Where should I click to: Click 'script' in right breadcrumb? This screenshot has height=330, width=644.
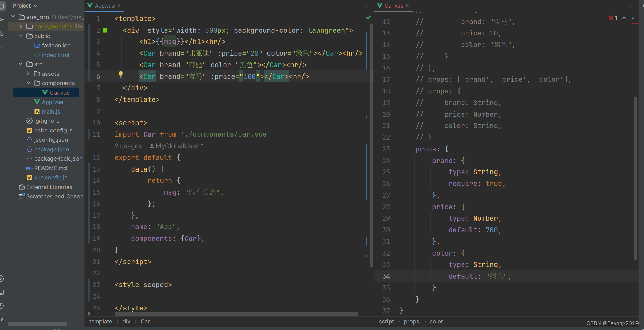[x=386, y=321]
